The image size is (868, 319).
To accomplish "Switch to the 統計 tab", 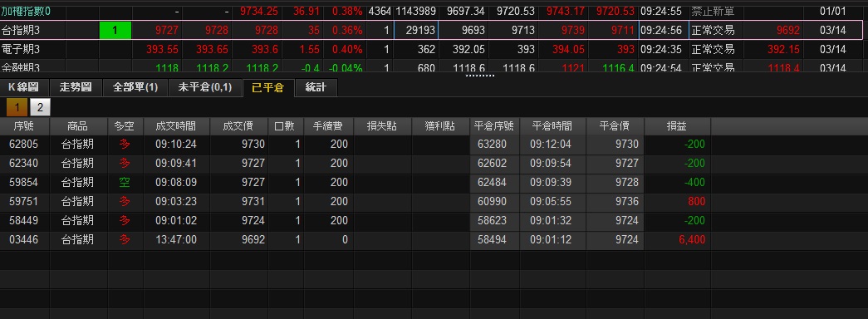I will tap(316, 87).
